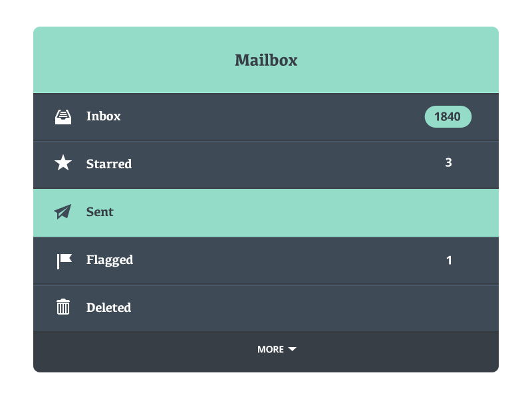The image size is (532, 399).
Task: Click the Mailbox header title
Action: tap(266, 59)
